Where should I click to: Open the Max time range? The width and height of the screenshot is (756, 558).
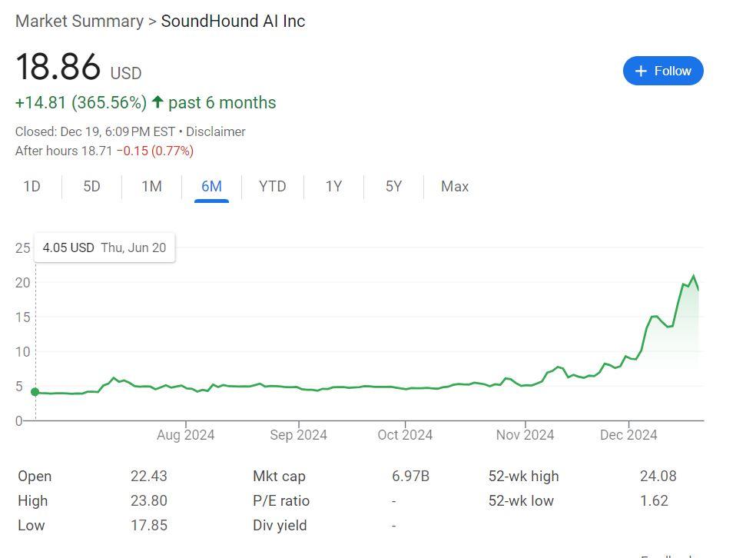454,187
